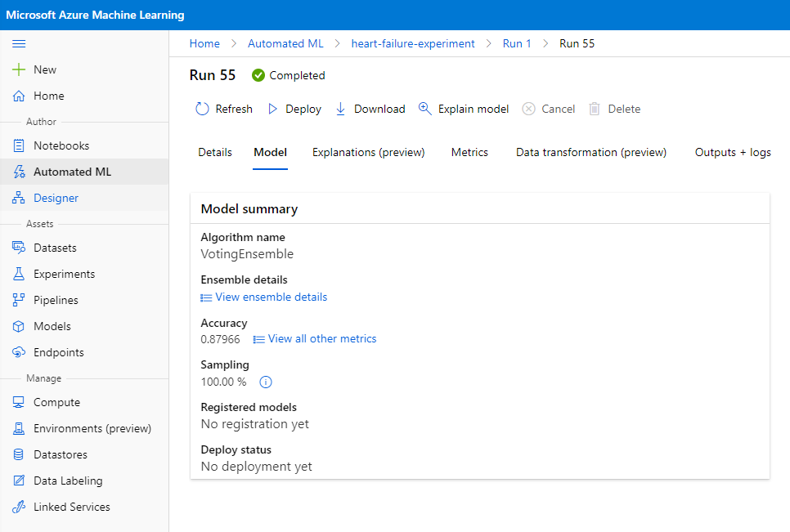Click View ensemble details link
The image size is (790, 532).
[271, 297]
